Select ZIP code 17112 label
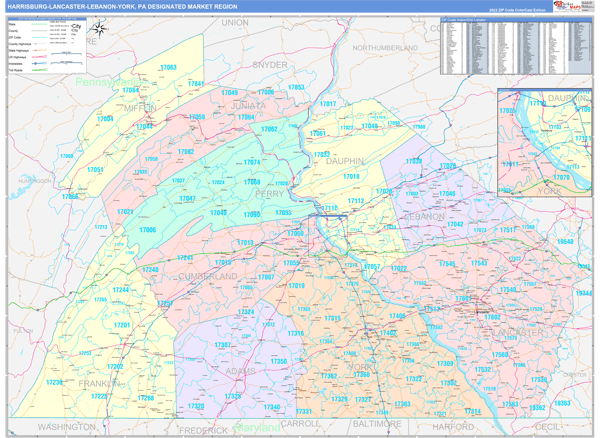The image size is (600, 438). coord(356,200)
